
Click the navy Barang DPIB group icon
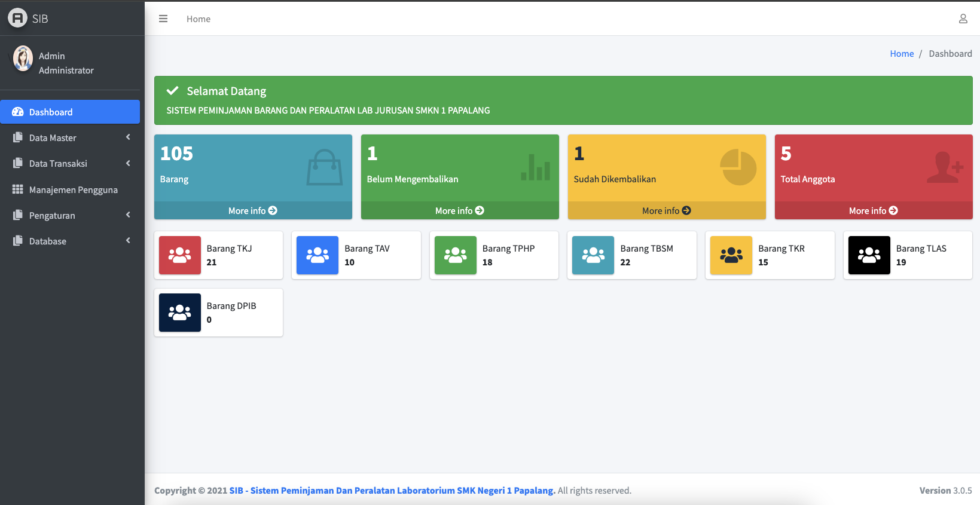tap(180, 313)
